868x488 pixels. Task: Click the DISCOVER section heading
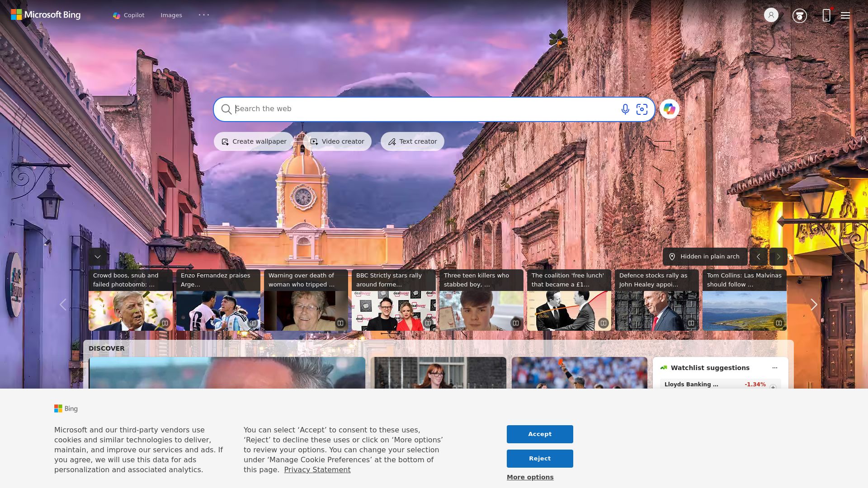[x=107, y=348]
